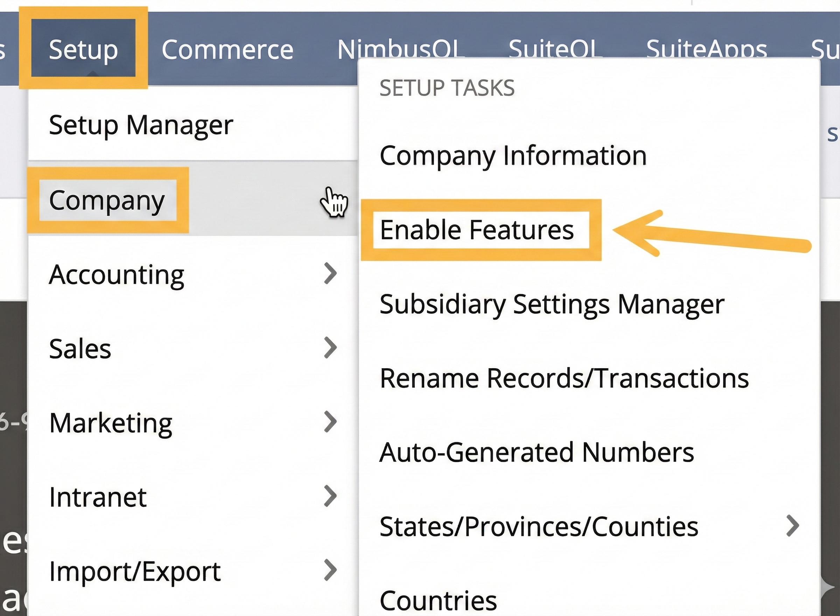Select the Countries setup task
This screenshot has width=840, height=616.
(x=438, y=600)
